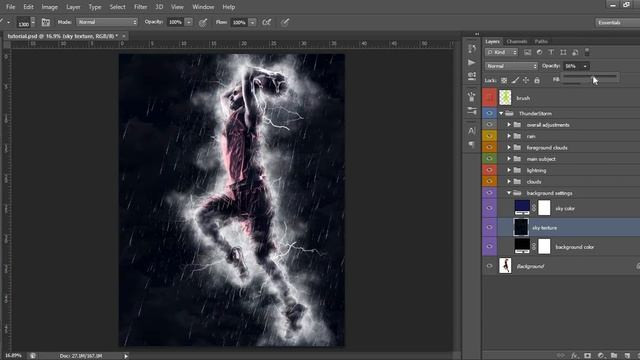Expand the lightning group
The width and height of the screenshot is (640, 360).
pyautogui.click(x=509, y=171)
